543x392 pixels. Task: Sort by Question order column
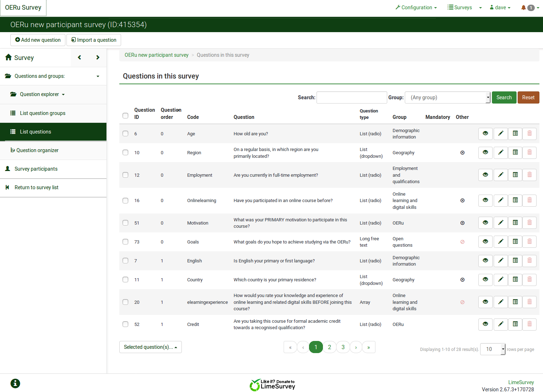point(171,114)
